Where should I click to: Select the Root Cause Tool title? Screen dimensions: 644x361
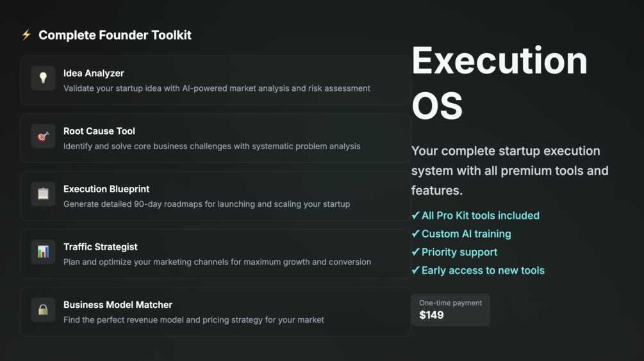coord(99,131)
